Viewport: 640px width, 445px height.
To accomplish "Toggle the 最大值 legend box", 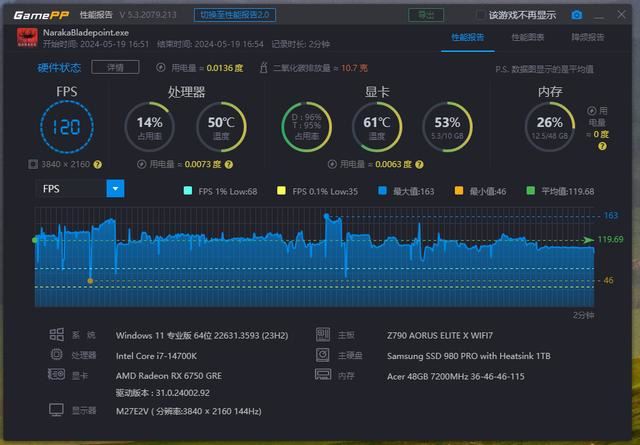I will coord(381,190).
